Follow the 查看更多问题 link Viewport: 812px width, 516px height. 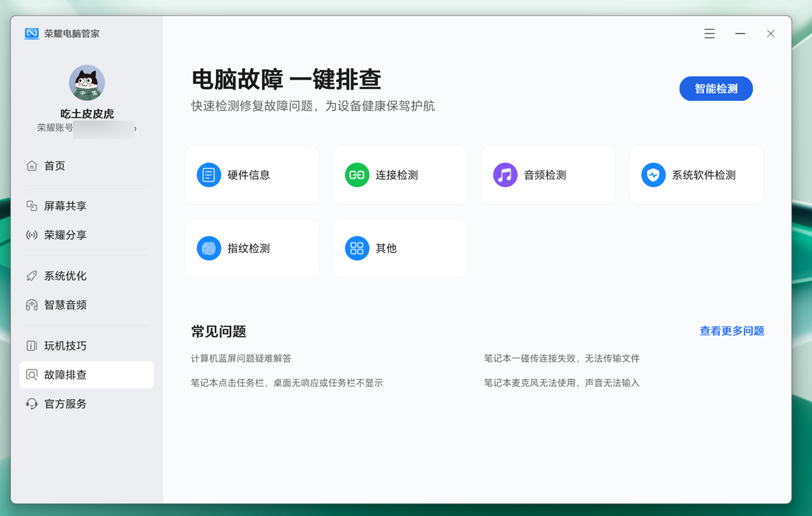tap(732, 331)
